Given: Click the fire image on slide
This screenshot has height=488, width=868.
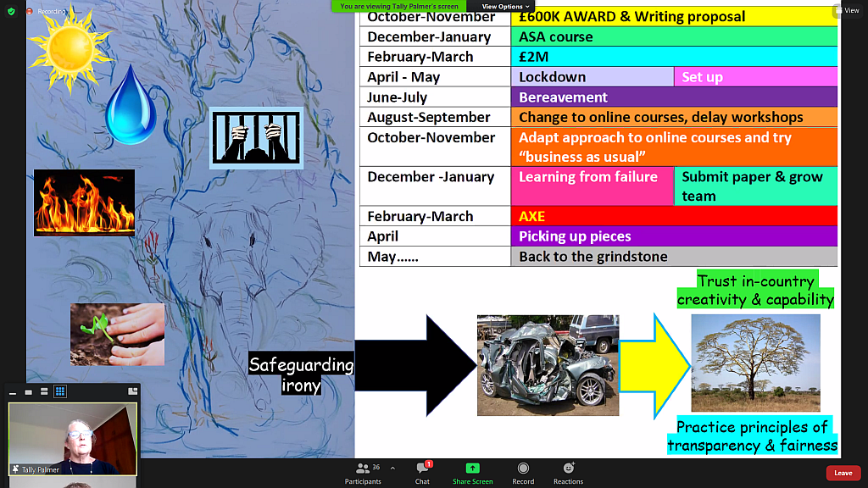Looking at the screenshot, I should pos(84,203).
